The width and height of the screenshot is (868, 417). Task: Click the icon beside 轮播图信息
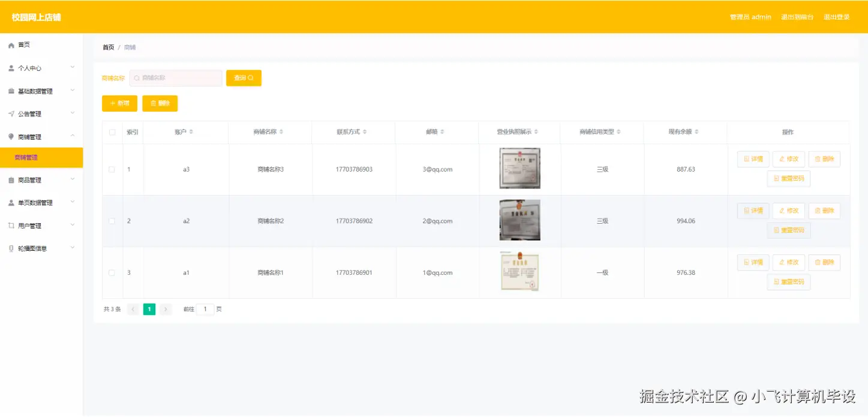click(11, 248)
